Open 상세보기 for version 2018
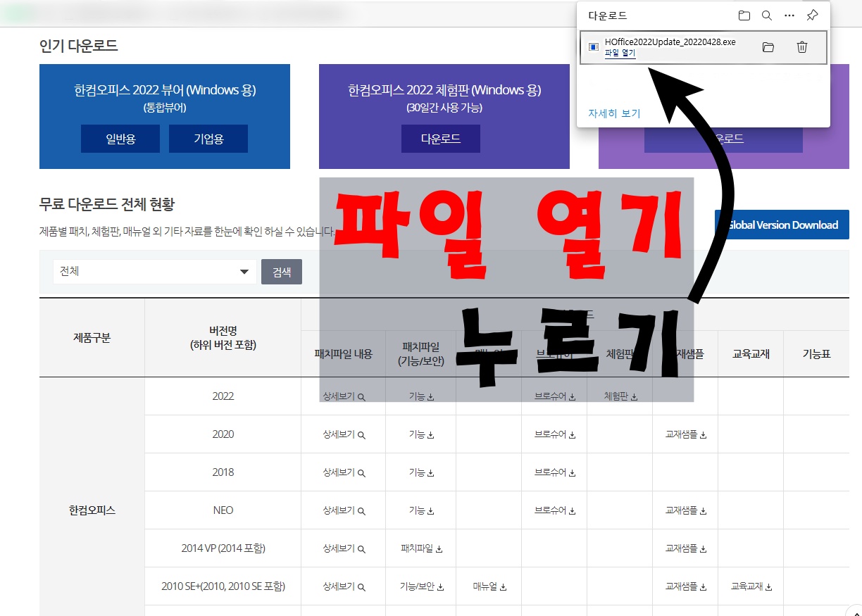The image size is (862, 616). pos(344,472)
